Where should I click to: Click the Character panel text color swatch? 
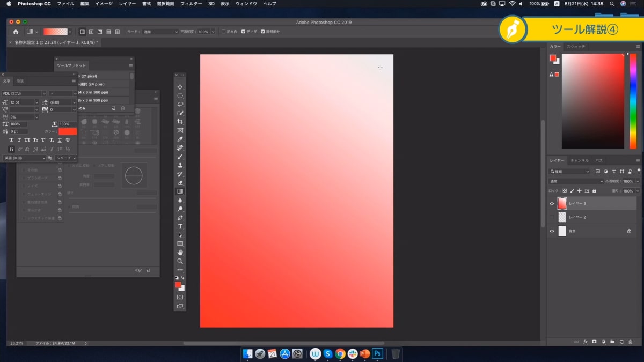coord(68,131)
